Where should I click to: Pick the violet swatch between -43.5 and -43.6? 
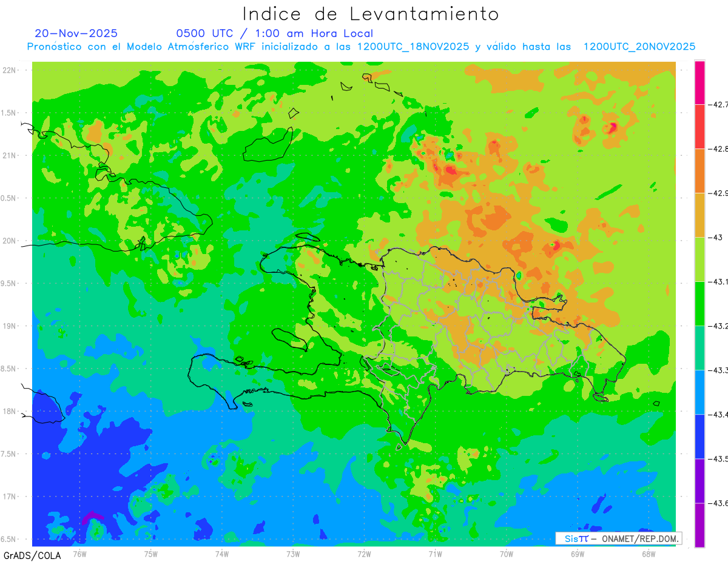(x=699, y=480)
